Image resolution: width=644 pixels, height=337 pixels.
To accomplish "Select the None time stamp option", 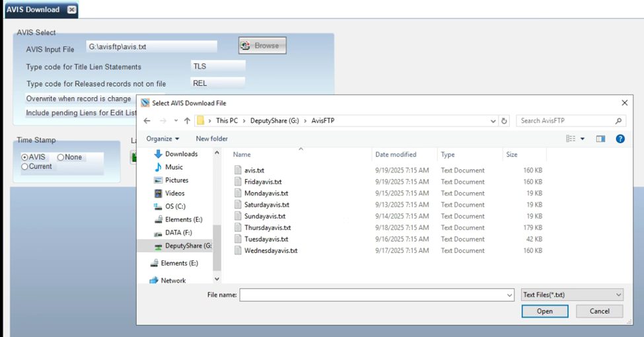I will pyautogui.click(x=61, y=157).
